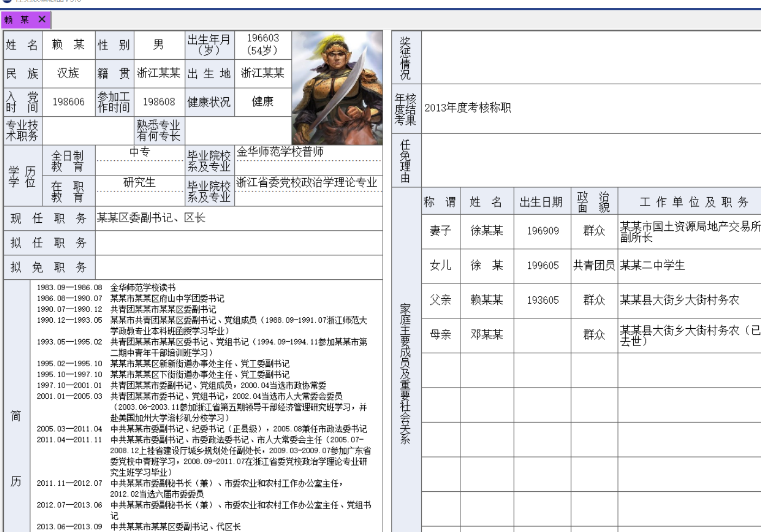
Task: Click father's workplace 某某县大街乡大街村务农
Action: point(690,301)
